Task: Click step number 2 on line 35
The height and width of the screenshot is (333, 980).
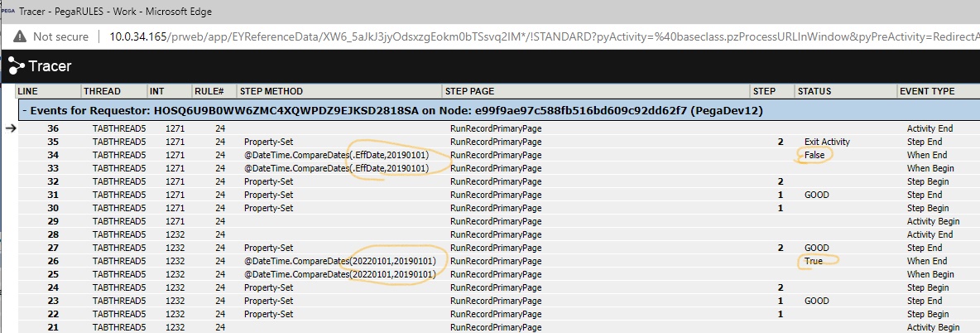Action: 781,142
